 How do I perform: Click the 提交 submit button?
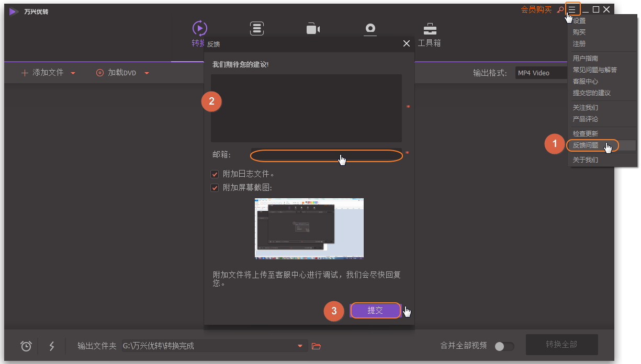coord(375,310)
